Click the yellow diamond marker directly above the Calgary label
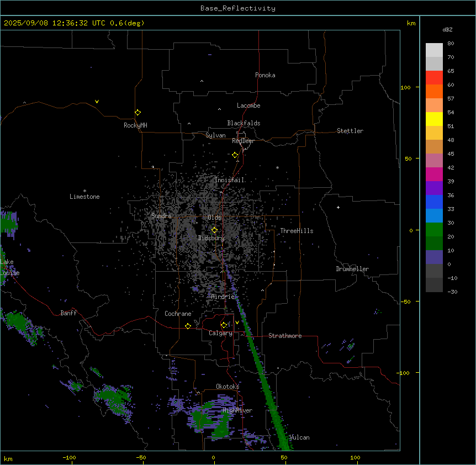476x465 pixels. click(224, 325)
